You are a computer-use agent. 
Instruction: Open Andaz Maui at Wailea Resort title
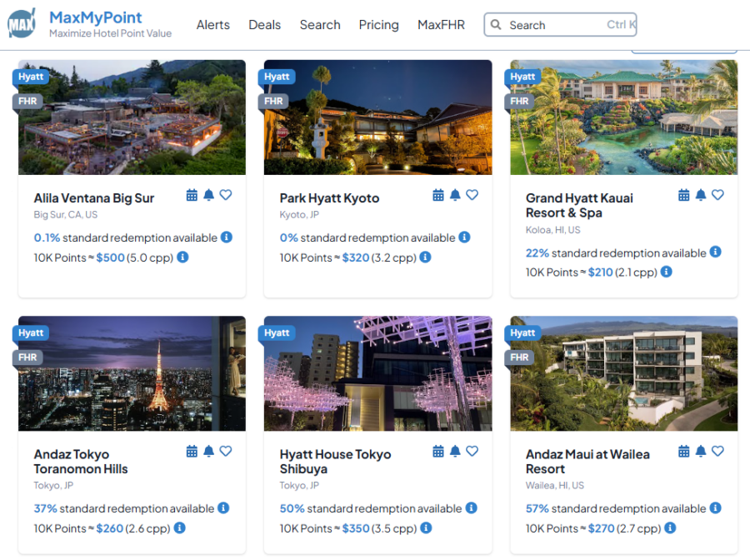587,462
